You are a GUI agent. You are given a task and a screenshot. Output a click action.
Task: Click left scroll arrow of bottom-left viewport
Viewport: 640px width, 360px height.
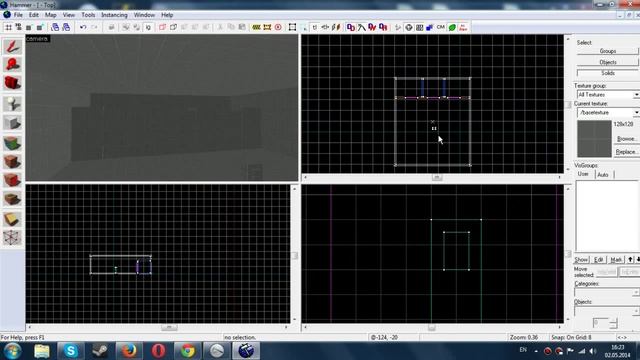tap(29, 327)
